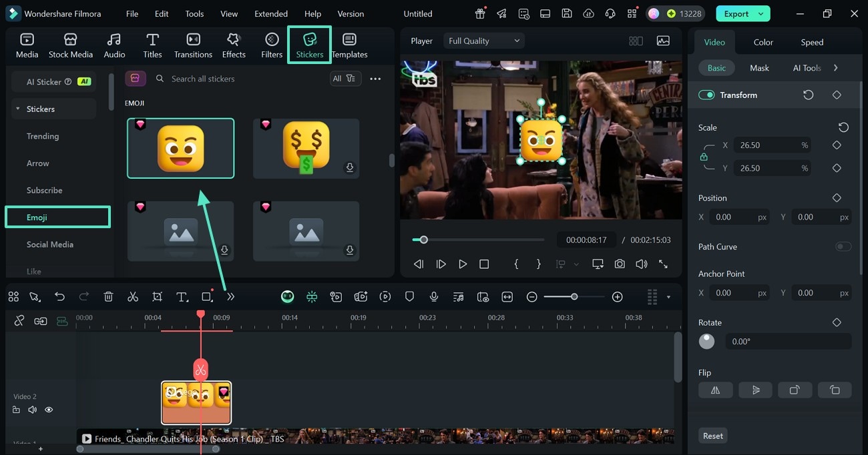Open the Templates panel
The image size is (868, 455).
click(349, 45)
